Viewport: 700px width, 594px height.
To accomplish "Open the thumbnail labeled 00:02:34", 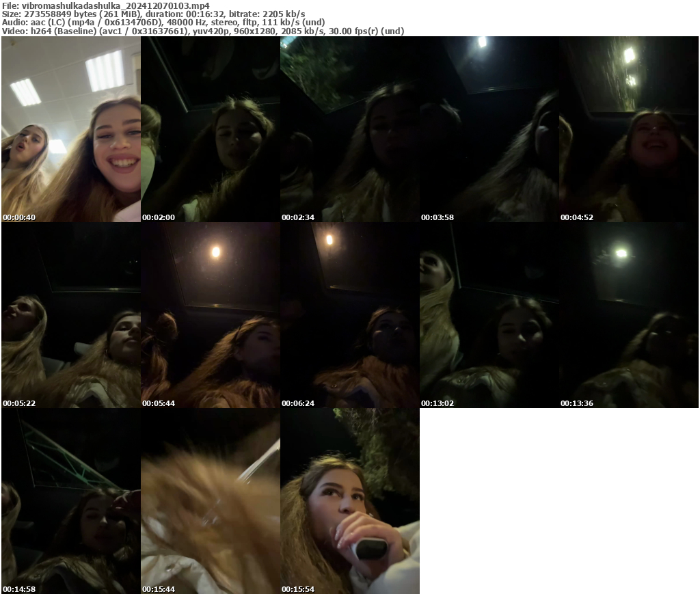I will coord(350,130).
